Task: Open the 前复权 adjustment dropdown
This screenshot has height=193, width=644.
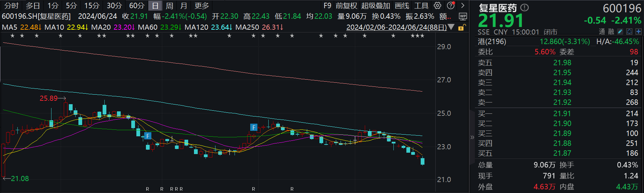Action: (346, 5)
